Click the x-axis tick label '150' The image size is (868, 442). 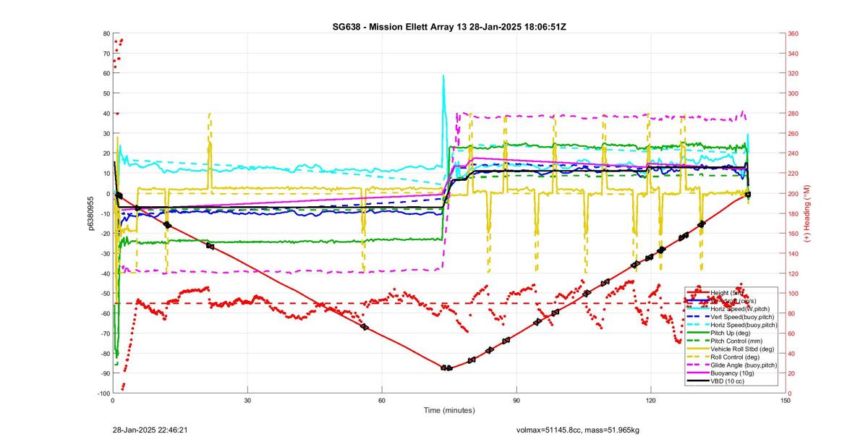tap(785, 400)
